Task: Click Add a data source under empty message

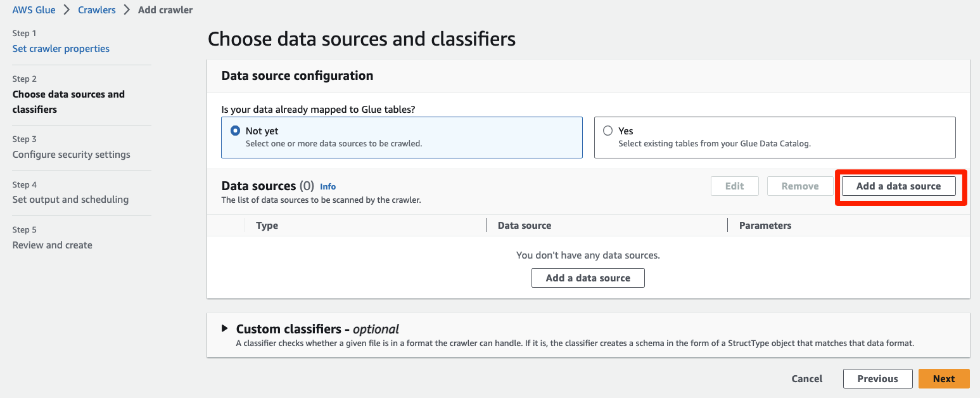Action: (588, 278)
